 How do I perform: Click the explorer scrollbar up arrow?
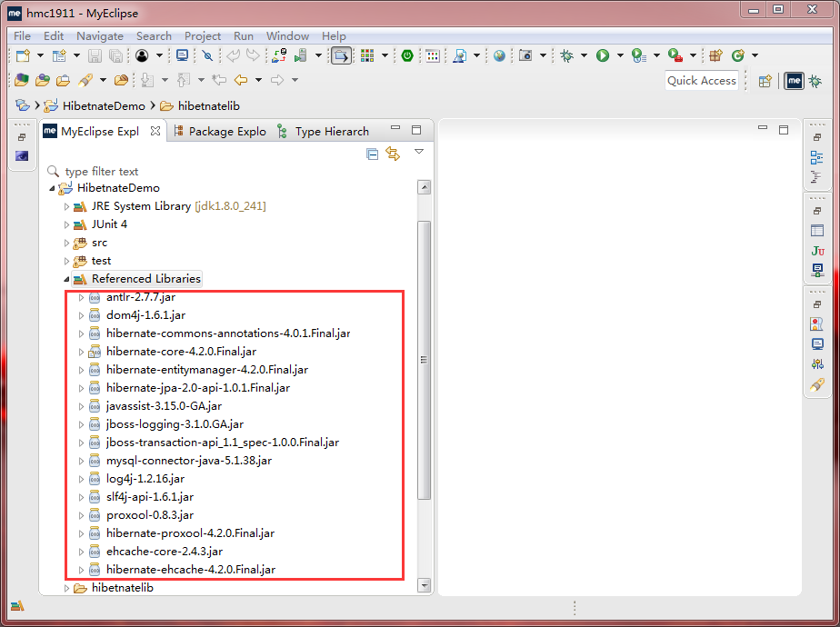[425, 187]
